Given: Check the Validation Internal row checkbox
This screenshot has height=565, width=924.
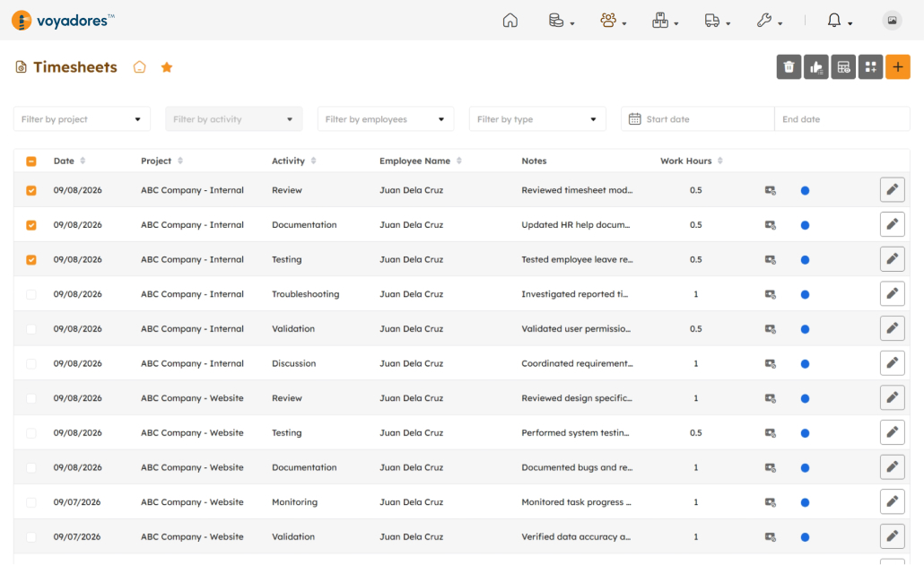Looking at the screenshot, I should click(x=31, y=329).
